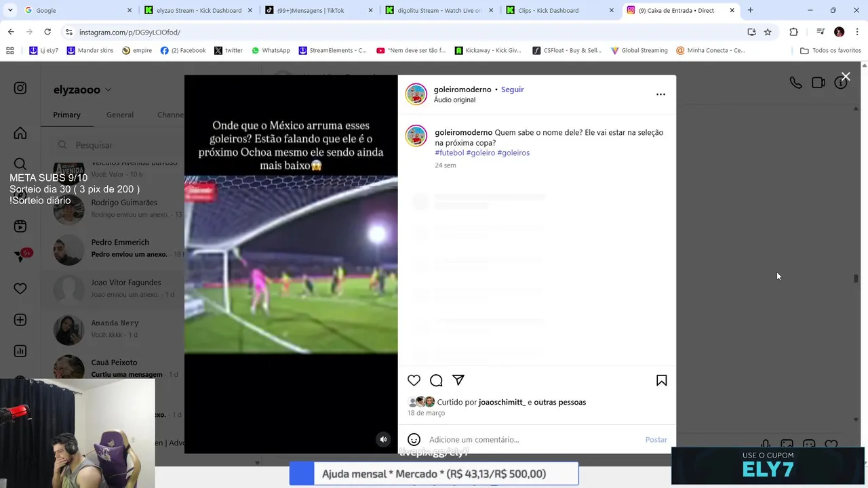Open the sidebar dashboard chart icon

coord(20,351)
